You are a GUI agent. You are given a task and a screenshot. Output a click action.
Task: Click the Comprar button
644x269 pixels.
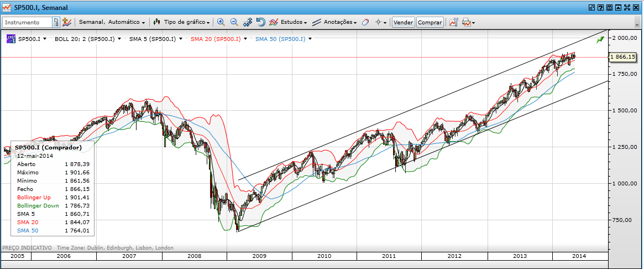pyautogui.click(x=430, y=22)
